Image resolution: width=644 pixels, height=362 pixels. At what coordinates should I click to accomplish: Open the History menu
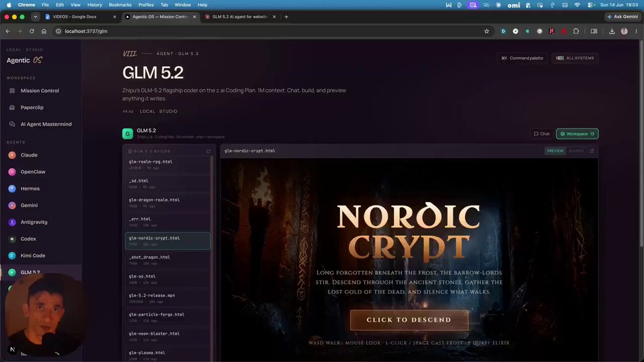coord(94,4)
